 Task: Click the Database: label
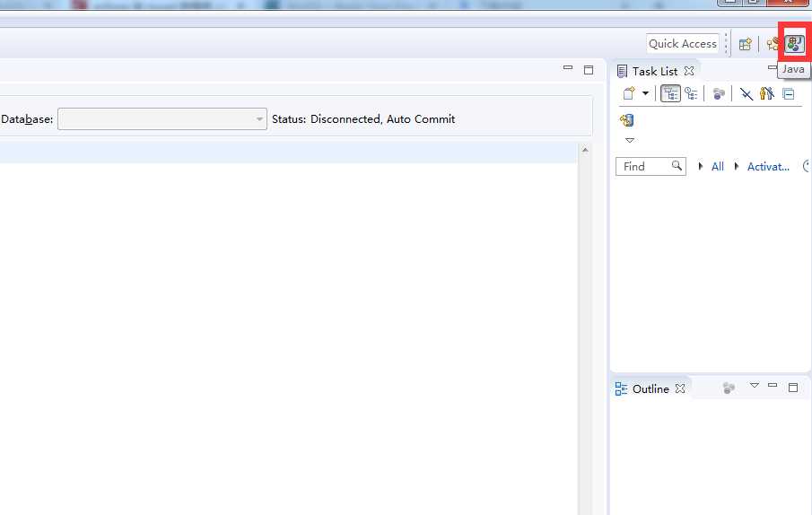coord(27,119)
